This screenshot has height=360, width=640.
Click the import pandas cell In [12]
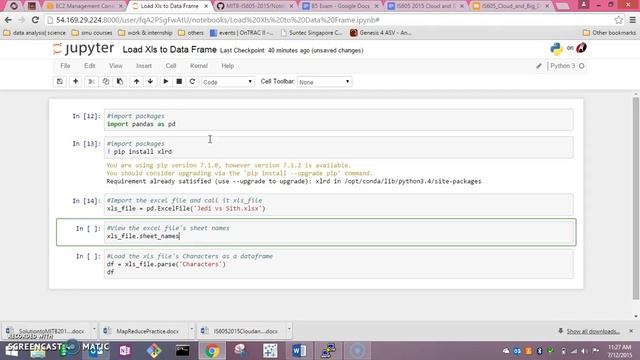coord(338,120)
